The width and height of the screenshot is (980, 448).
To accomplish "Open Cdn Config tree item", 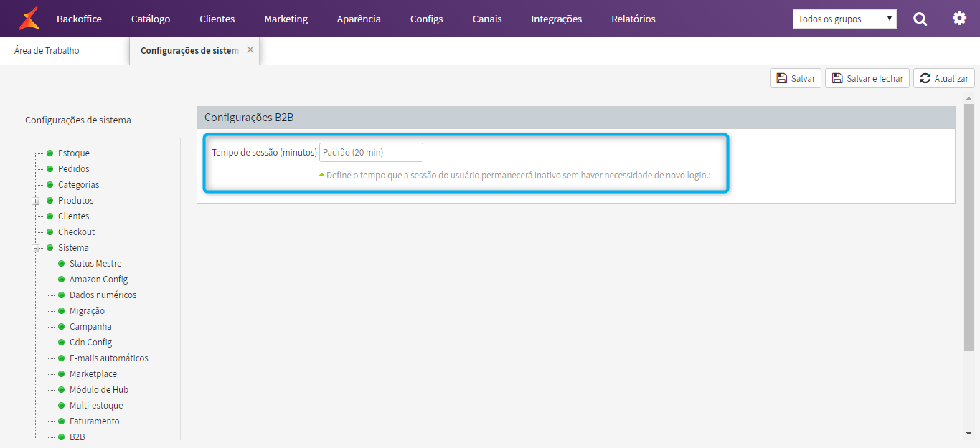I will (90, 342).
